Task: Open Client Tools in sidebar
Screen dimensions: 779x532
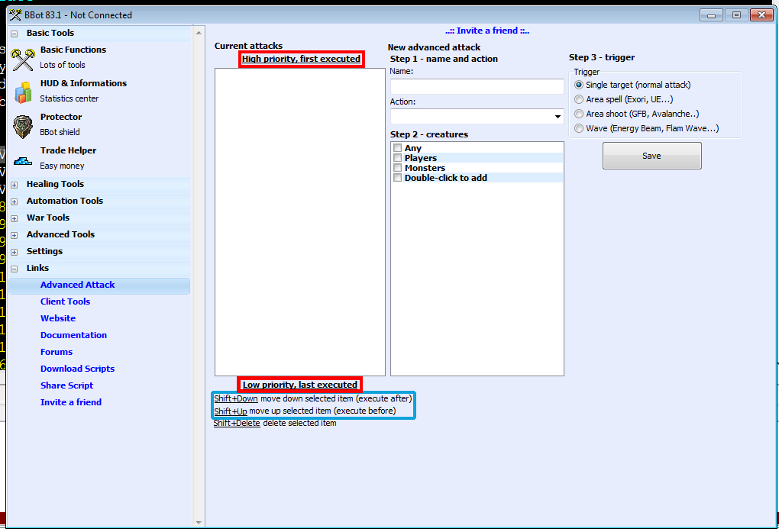Action: pos(65,301)
